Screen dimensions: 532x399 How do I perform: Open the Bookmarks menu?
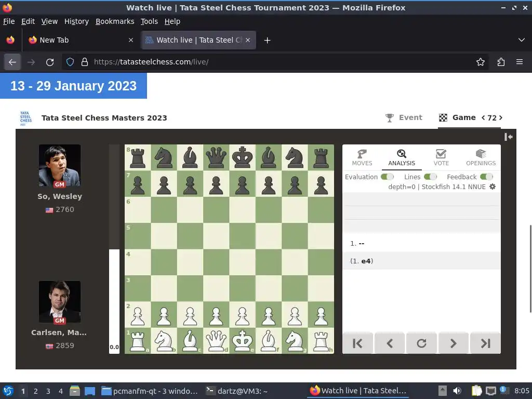point(115,21)
